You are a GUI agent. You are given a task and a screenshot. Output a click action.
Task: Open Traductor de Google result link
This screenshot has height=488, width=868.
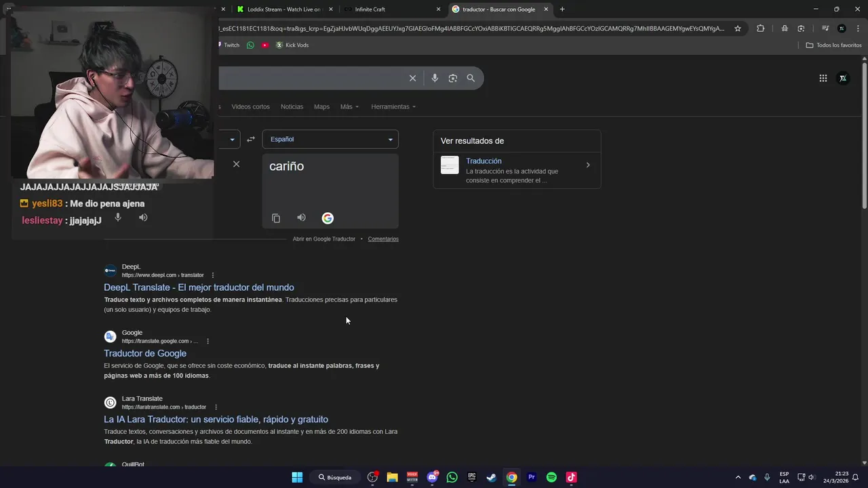coord(145,353)
